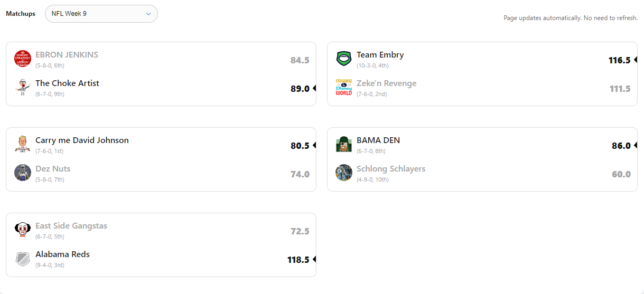Open the Carry me David Johnson link
Image resolution: width=644 pixels, height=294 pixels.
(x=82, y=140)
